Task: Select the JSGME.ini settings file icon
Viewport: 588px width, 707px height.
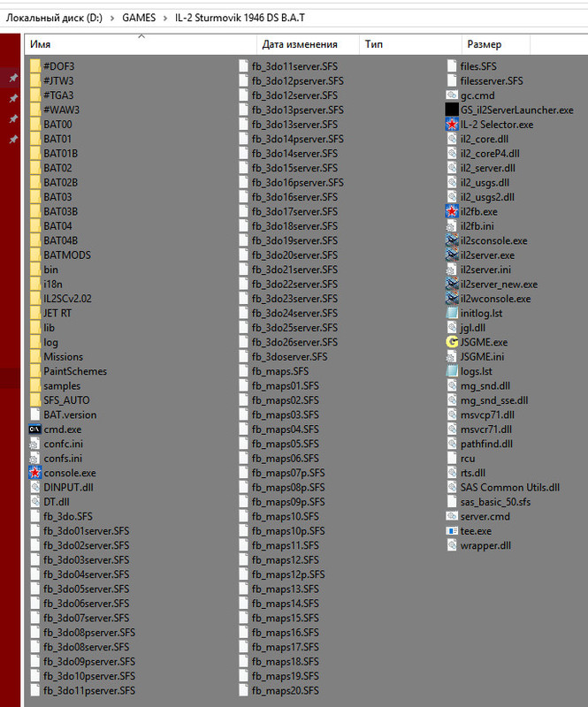Action: 452,357
